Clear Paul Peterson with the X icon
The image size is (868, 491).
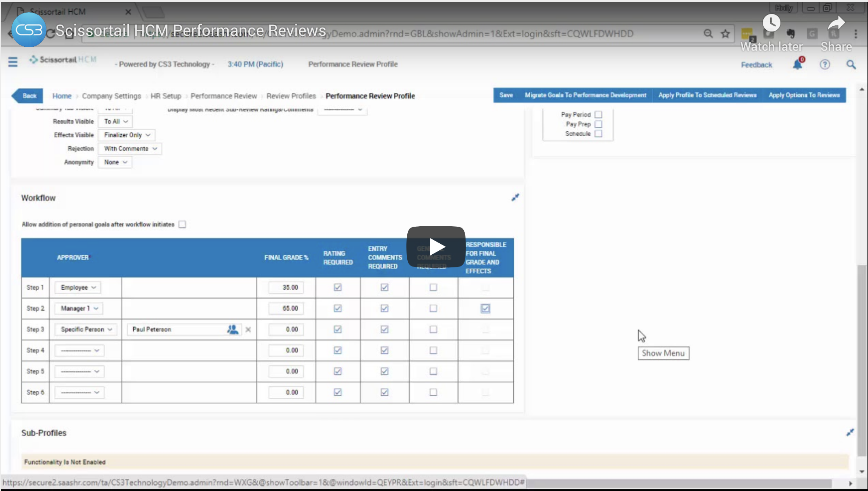click(248, 330)
